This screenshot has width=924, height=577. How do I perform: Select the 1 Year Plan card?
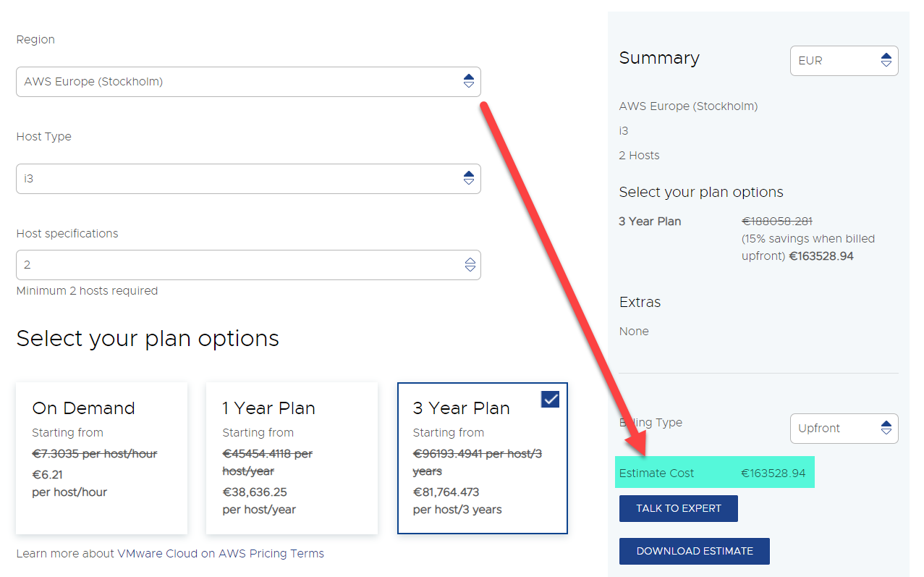[292, 458]
